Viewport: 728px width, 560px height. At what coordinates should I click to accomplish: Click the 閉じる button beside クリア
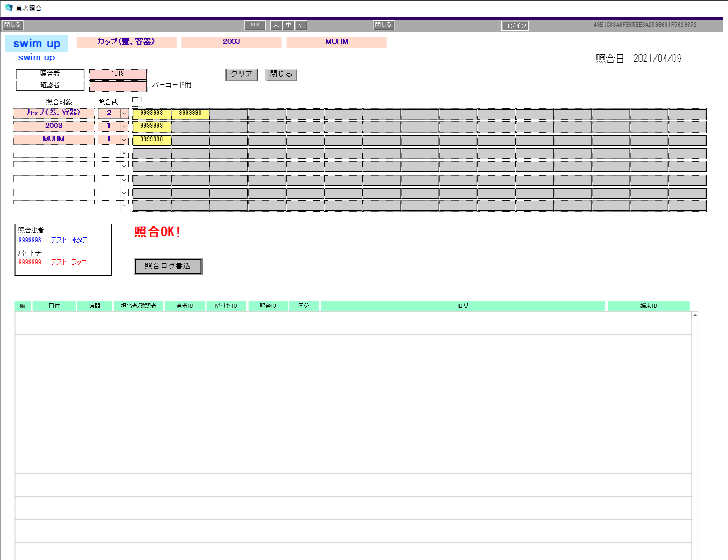pos(281,75)
